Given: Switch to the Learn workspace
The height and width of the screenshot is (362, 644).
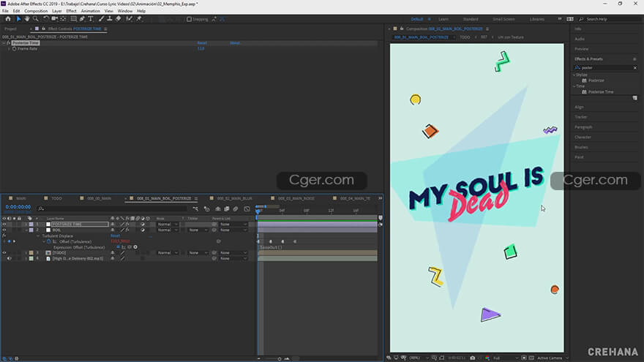Looking at the screenshot, I should [443, 19].
